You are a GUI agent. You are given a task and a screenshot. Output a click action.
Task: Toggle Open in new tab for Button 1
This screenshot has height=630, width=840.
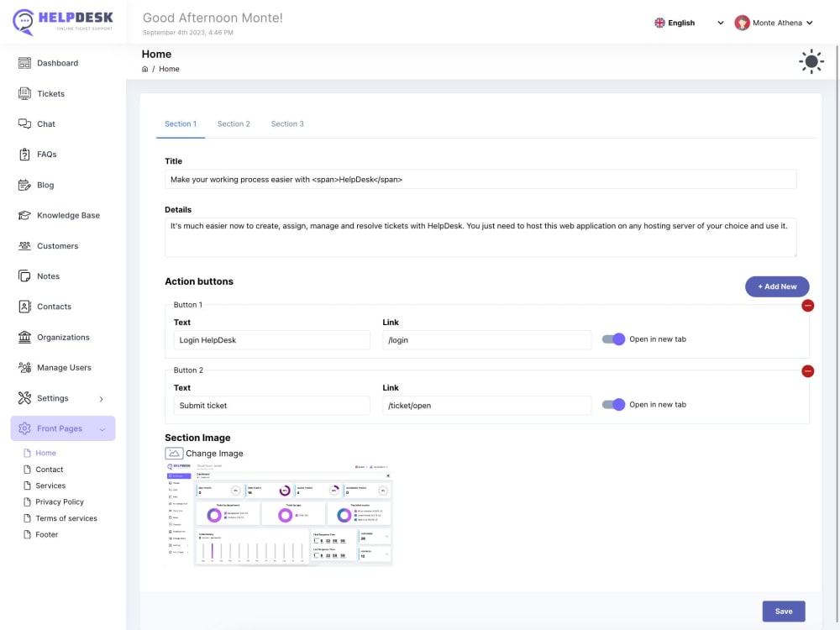click(613, 339)
